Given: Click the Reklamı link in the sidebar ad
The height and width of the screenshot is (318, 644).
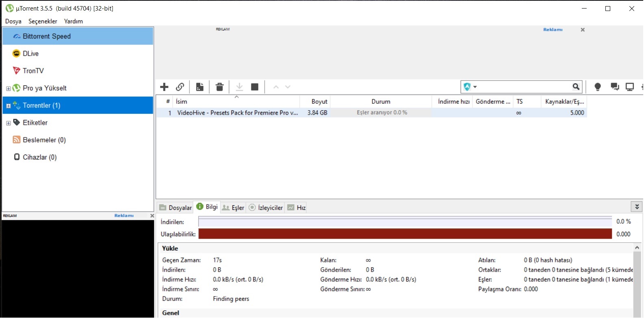Looking at the screenshot, I should (x=124, y=216).
